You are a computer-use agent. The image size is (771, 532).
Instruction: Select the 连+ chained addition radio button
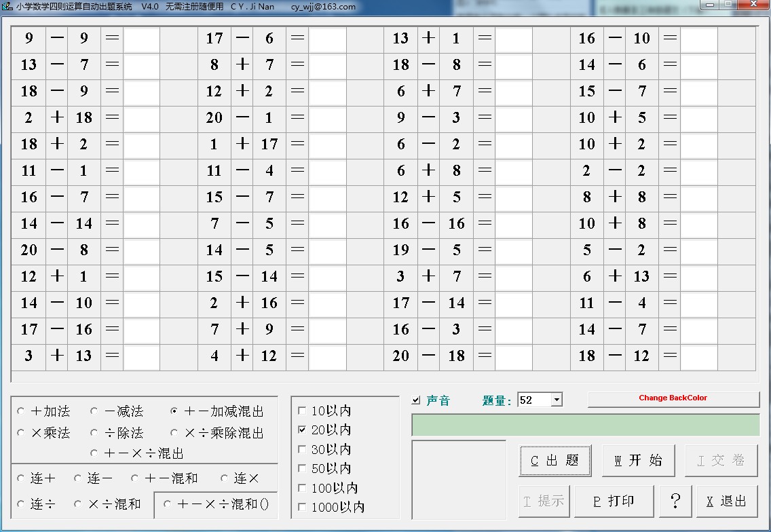(22, 478)
